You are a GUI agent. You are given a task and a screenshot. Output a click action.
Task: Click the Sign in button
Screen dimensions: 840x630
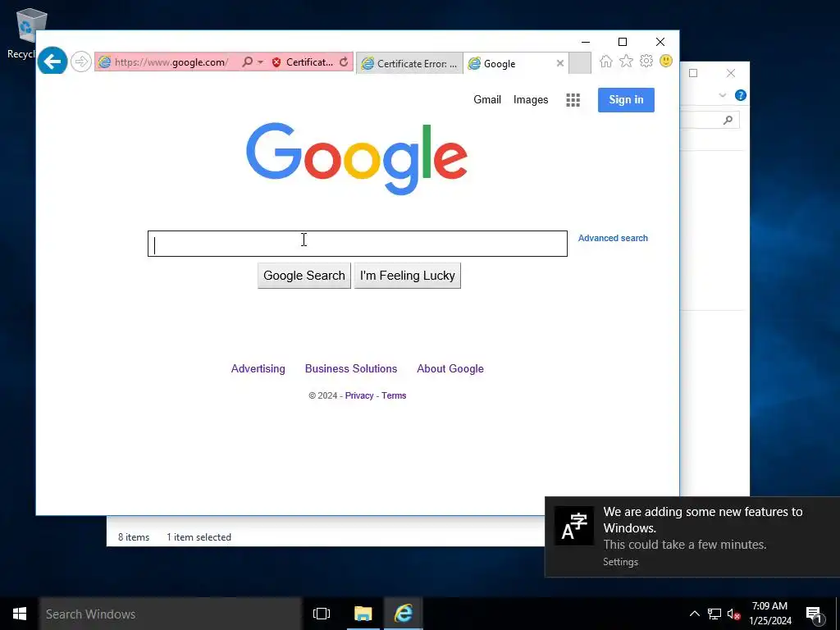pyautogui.click(x=626, y=99)
